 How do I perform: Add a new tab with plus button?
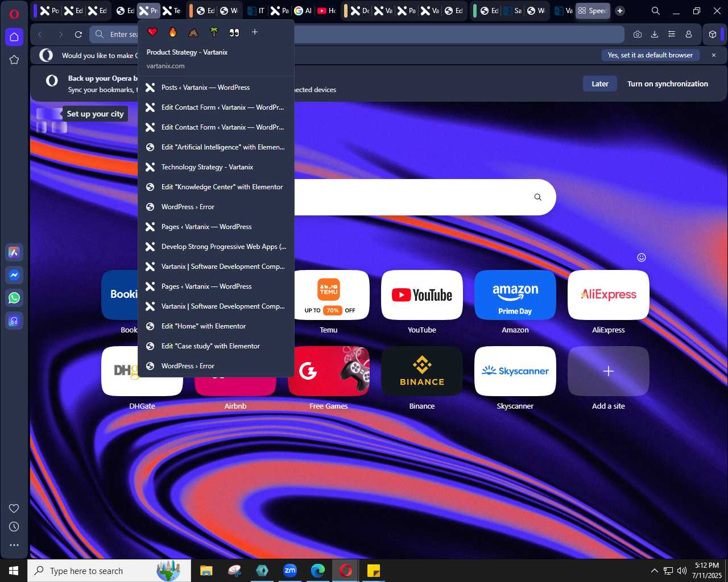pos(620,11)
